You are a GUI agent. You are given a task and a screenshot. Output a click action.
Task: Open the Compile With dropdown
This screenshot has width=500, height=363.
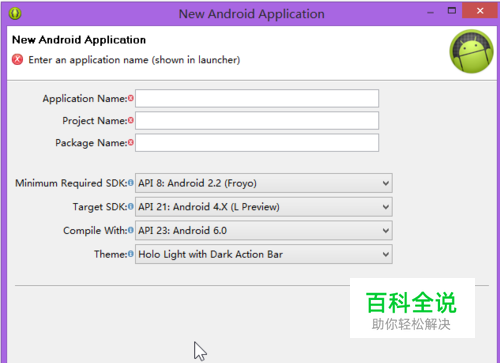click(x=264, y=230)
